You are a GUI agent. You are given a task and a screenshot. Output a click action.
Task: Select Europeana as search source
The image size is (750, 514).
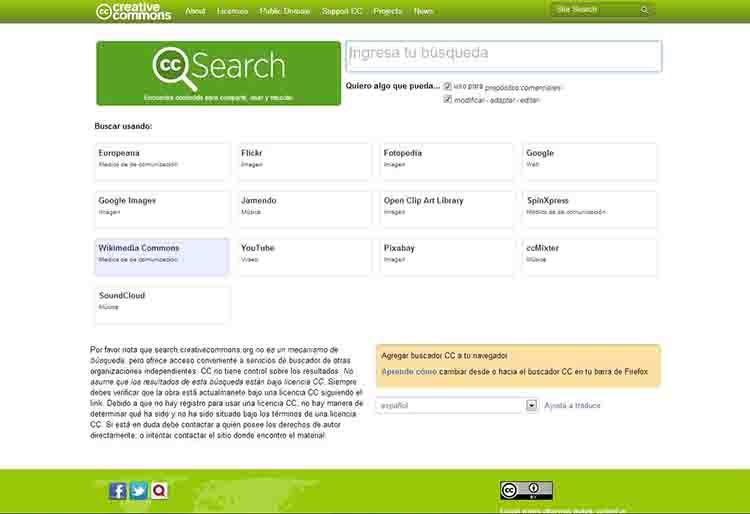point(162,162)
